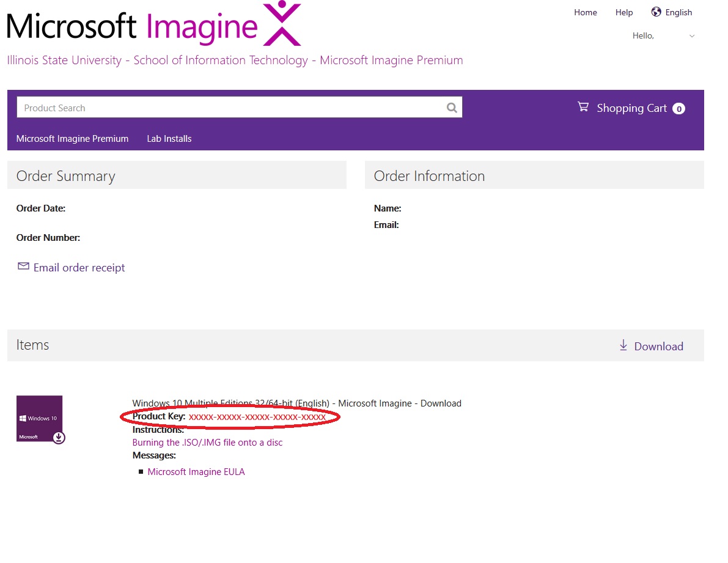Viewport: 728px width, 563px height.
Task: Click the Hello greeting text
Action: point(643,36)
